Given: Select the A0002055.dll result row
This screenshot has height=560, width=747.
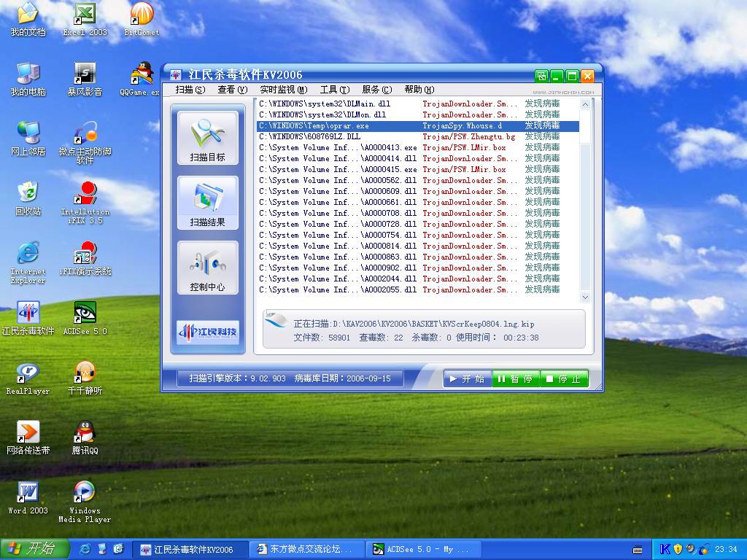Looking at the screenshot, I should pyautogui.click(x=418, y=290).
